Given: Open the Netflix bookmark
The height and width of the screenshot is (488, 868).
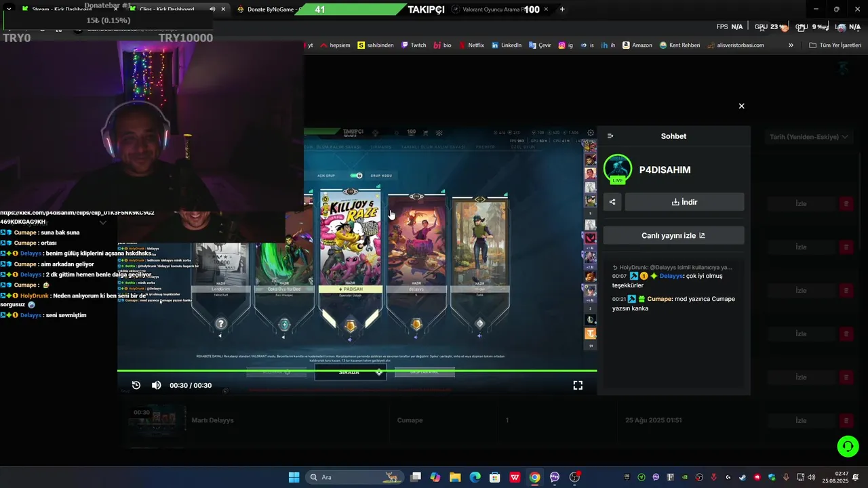Looking at the screenshot, I should pyautogui.click(x=471, y=45).
